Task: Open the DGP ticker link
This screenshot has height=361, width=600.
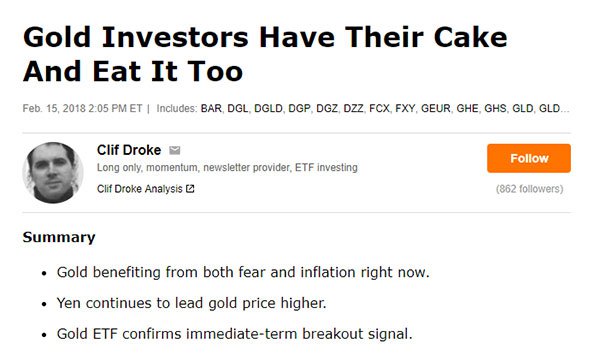Action: [x=299, y=109]
